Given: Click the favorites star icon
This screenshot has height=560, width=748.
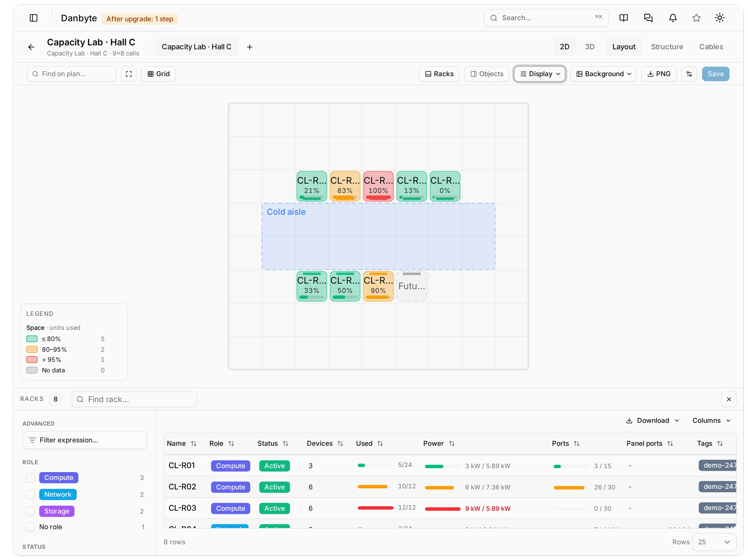Looking at the screenshot, I should coord(696,18).
